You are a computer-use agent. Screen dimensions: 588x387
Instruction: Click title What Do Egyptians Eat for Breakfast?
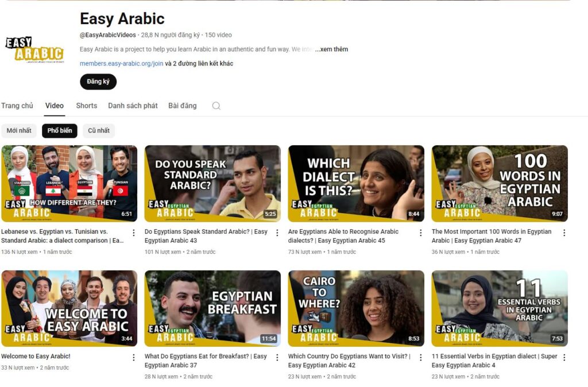pos(206,361)
